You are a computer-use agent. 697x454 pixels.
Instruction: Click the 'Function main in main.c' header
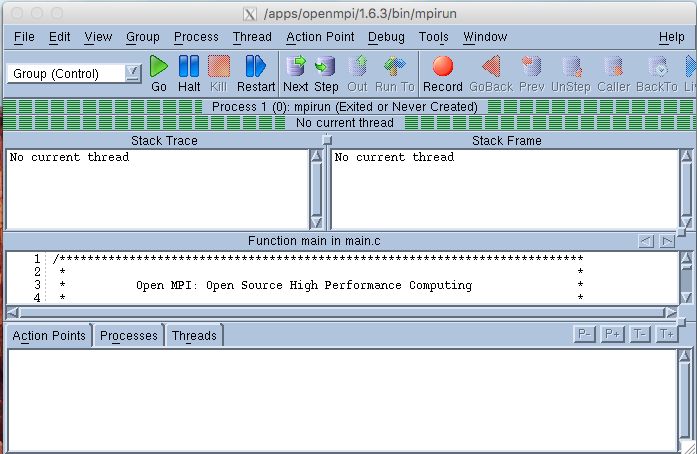tap(314, 241)
